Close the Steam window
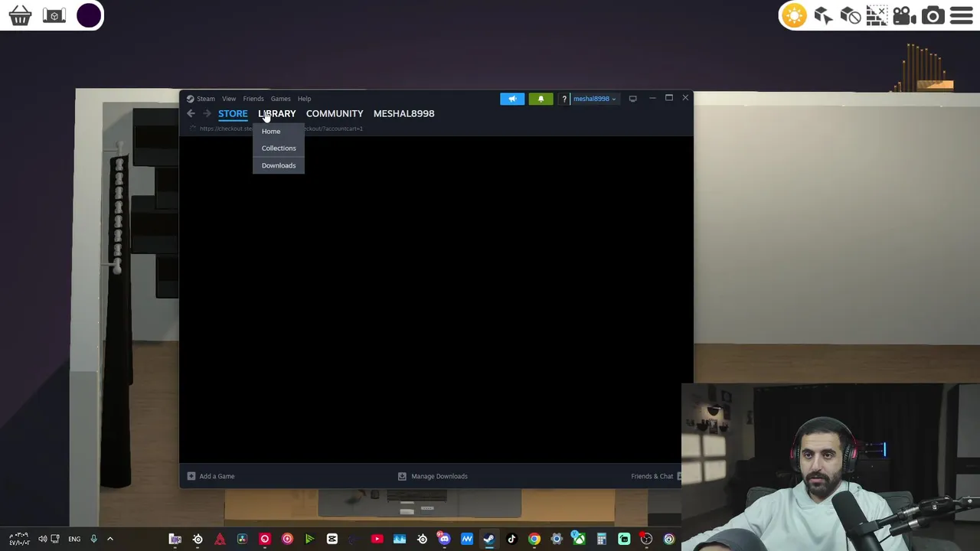The image size is (980, 551). [685, 98]
